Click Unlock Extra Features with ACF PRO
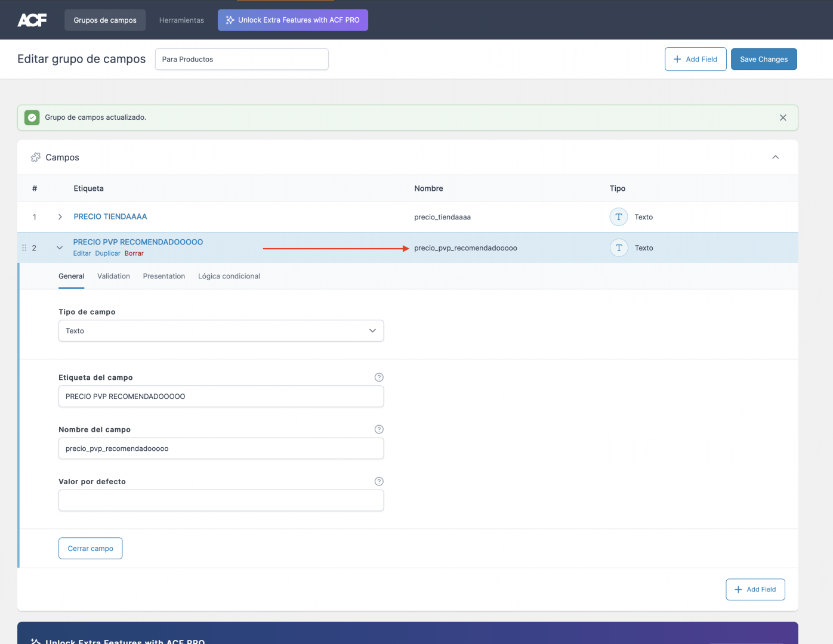The width and height of the screenshot is (833, 644). (x=293, y=20)
